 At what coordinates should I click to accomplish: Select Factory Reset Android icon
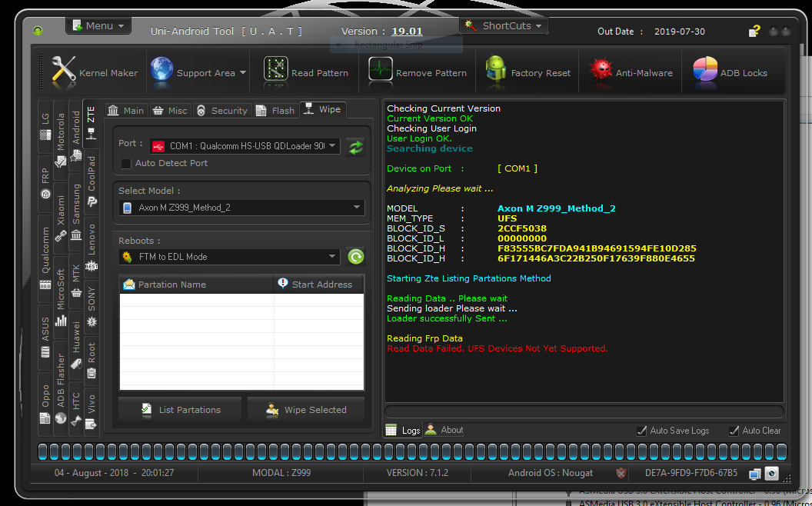[496, 69]
